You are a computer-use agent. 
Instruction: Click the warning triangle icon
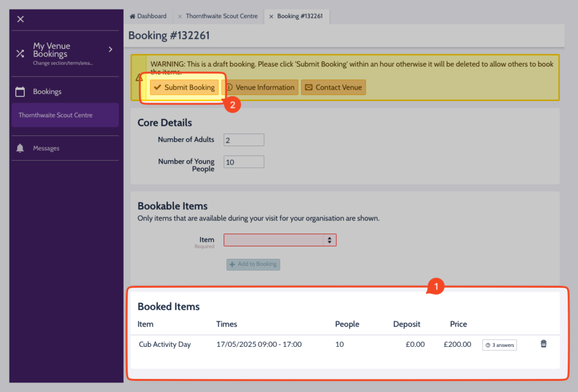coord(139,78)
